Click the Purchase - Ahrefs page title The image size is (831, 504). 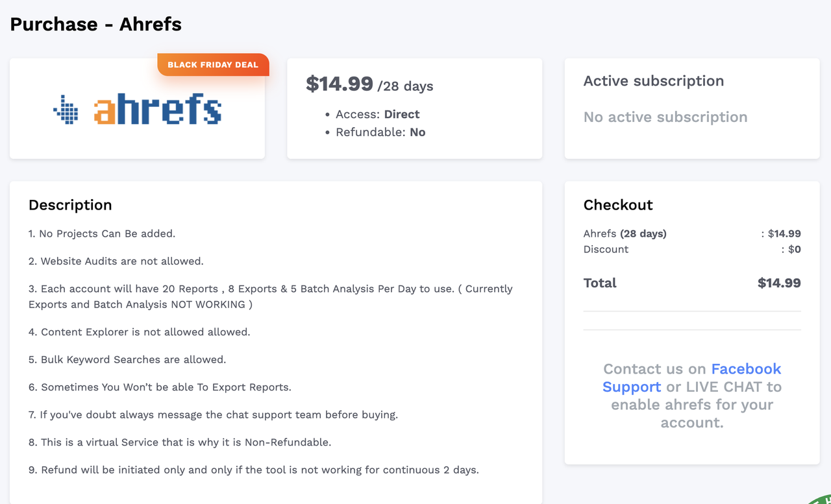pyautogui.click(x=96, y=24)
